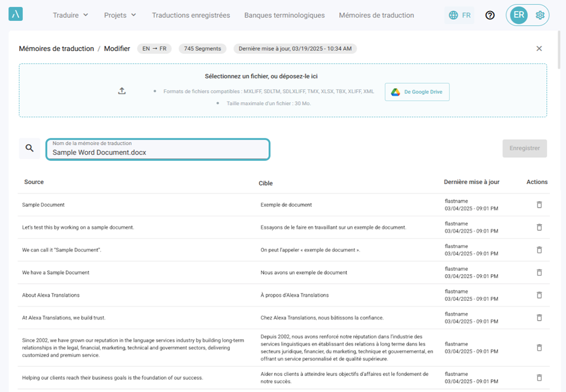This screenshot has height=392, width=566.
Task: Delete the 'Let's test this' segment row
Action: (x=539, y=228)
